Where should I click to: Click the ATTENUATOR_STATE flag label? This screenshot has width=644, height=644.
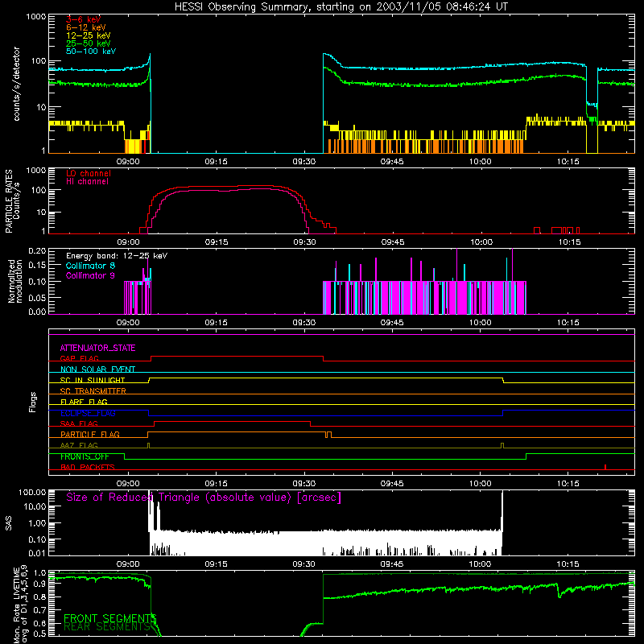pyautogui.click(x=97, y=348)
